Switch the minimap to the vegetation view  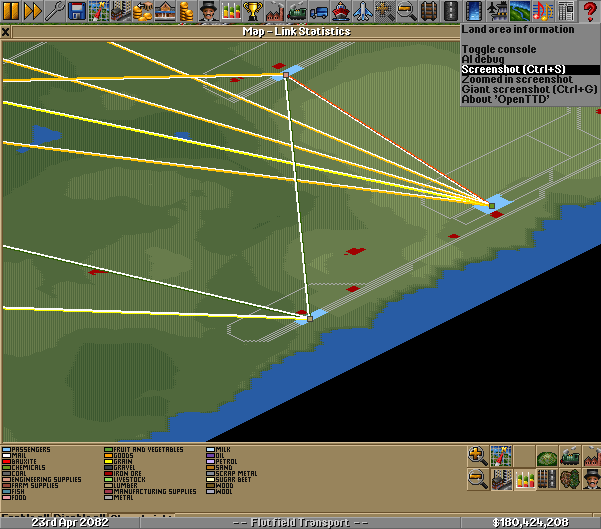point(570,480)
